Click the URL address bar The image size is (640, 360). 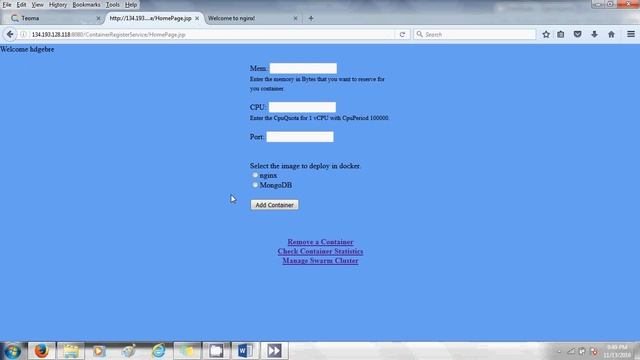pos(212,35)
